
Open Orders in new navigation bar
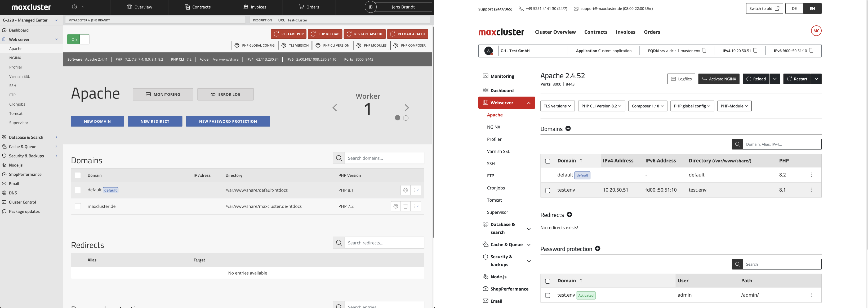click(652, 32)
